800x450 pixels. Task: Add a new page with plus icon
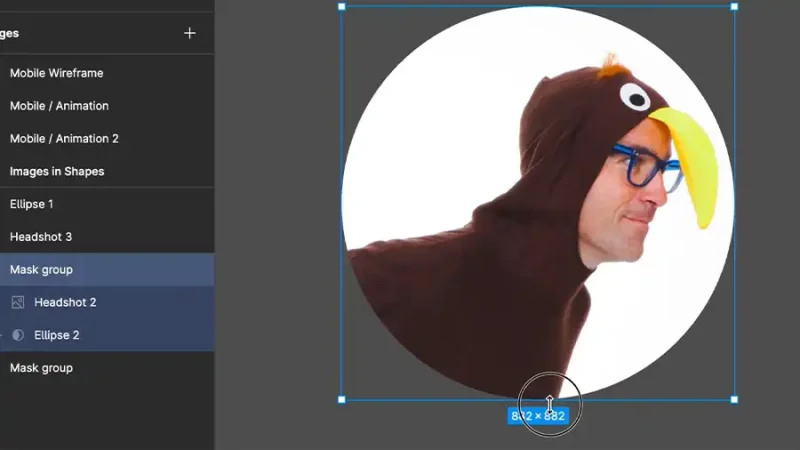(x=189, y=33)
